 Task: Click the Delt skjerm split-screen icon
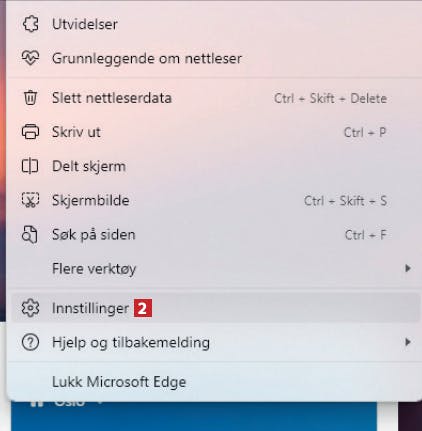point(30,166)
